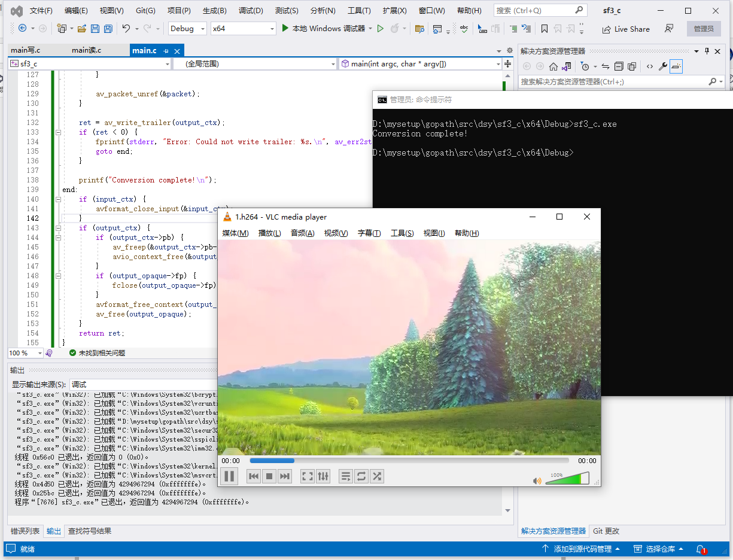
Task: Navigate backward in Visual Studio toolbar
Action: point(22,28)
